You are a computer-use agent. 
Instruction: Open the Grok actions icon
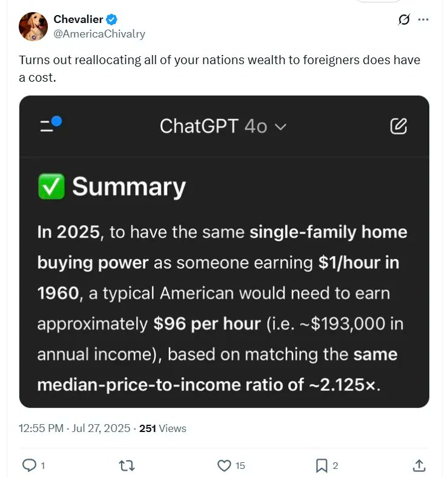click(x=404, y=19)
